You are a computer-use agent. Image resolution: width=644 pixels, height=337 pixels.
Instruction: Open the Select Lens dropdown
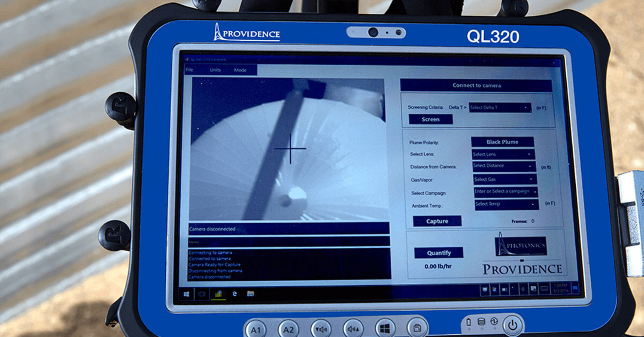pos(503,155)
